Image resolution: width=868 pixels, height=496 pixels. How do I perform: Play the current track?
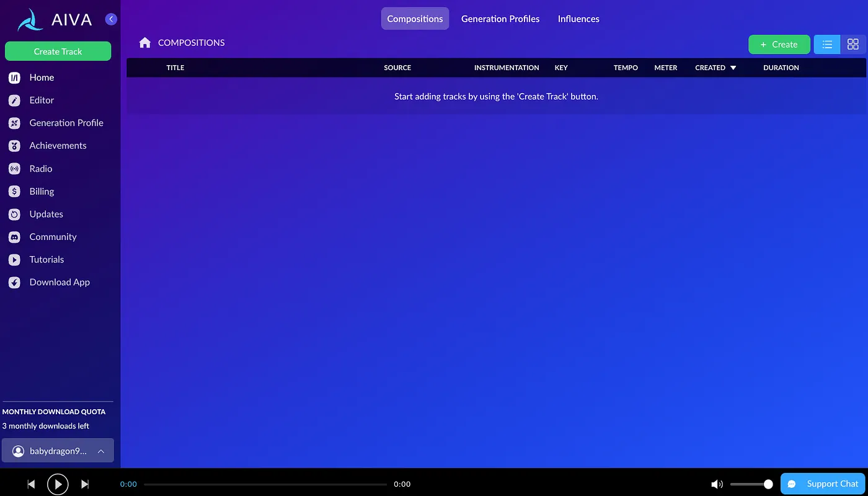tap(58, 484)
